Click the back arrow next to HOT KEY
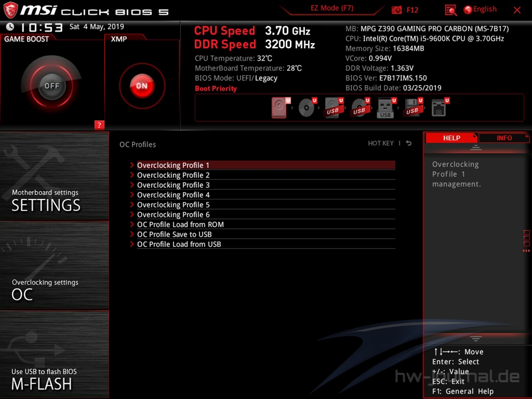The width and height of the screenshot is (532, 399). [x=409, y=143]
